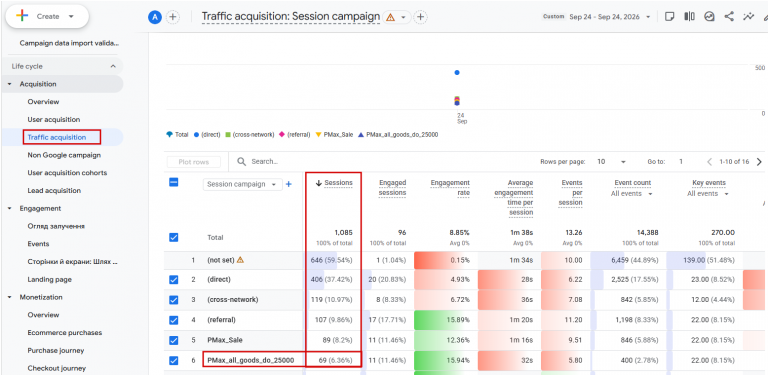The image size is (768, 375).
Task: Sort by Engaged sessions column
Action: point(393,188)
